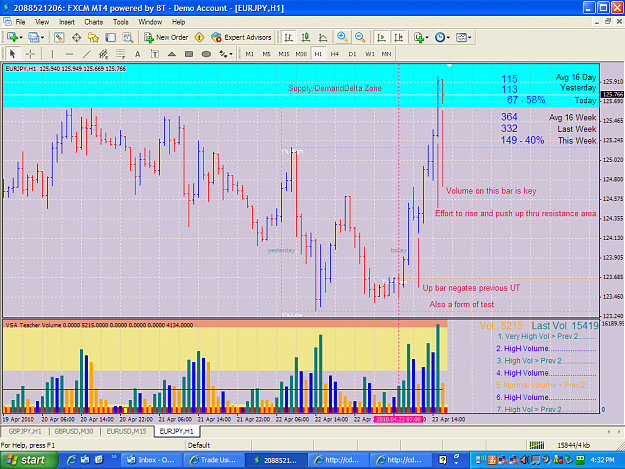Select the text 'A' tool

[138, 53]
